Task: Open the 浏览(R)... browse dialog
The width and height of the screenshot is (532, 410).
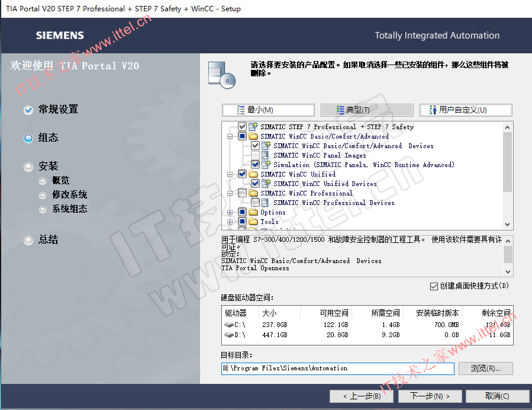Action: tap(485, 369)
